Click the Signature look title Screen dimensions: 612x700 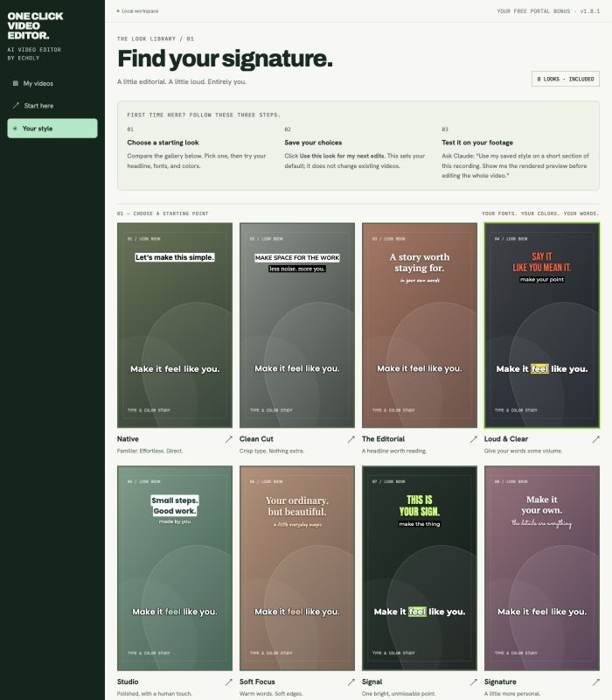500,682
